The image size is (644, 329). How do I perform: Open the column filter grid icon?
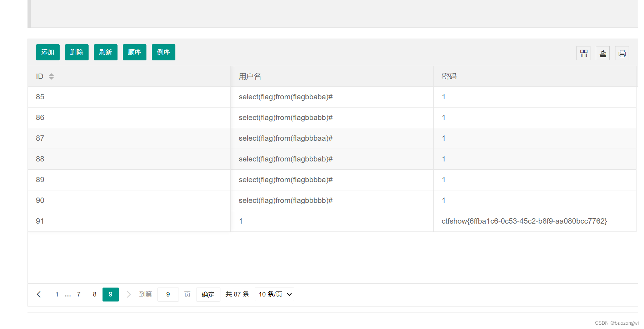584,53
